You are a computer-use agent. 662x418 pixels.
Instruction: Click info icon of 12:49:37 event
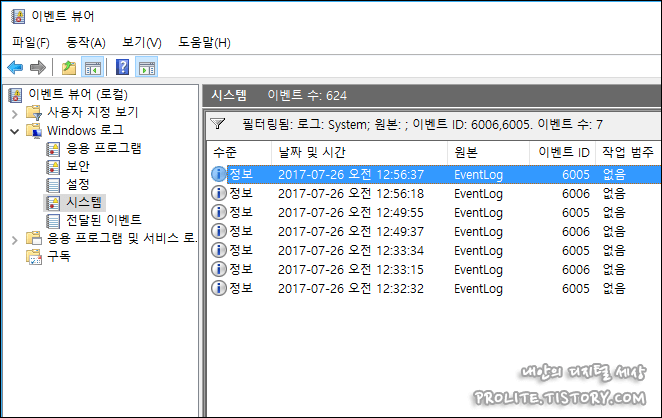[219, 231]
